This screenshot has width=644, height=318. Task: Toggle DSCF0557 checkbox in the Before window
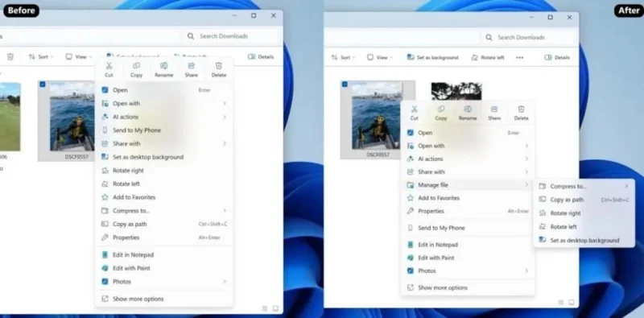[x=43, y=85]
